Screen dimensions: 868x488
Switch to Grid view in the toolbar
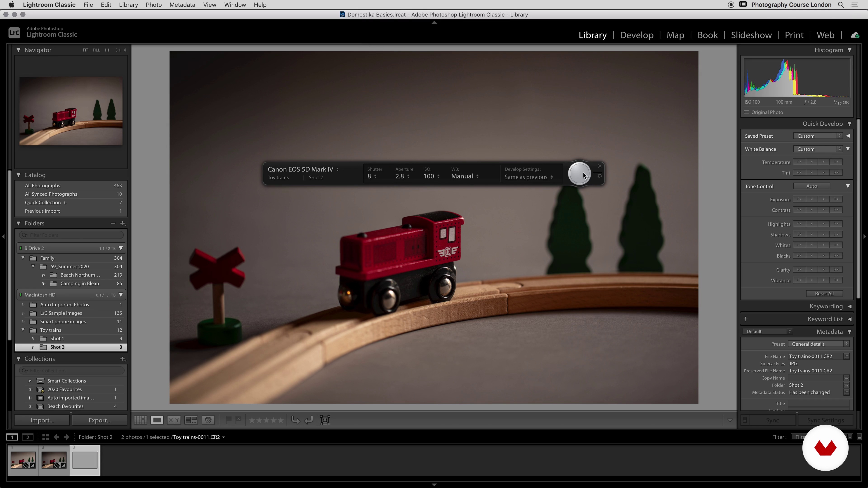140,420
